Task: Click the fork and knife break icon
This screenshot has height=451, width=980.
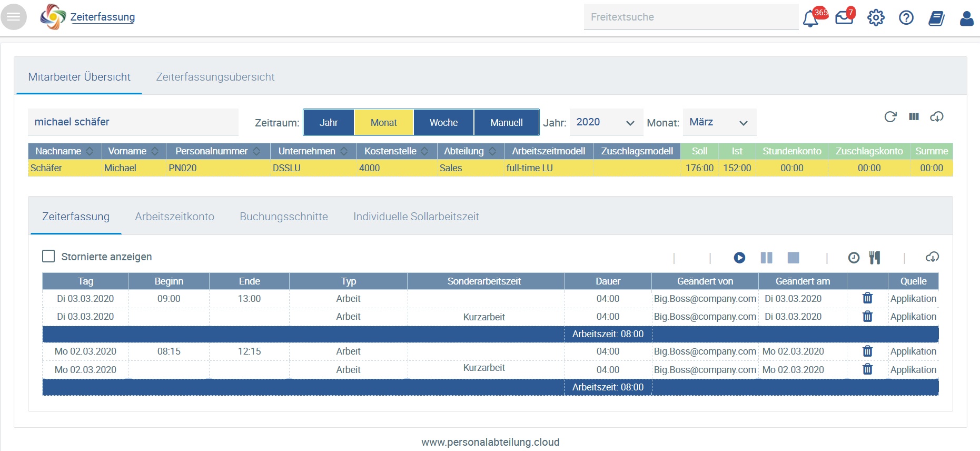Action: [x=875, y=258]
